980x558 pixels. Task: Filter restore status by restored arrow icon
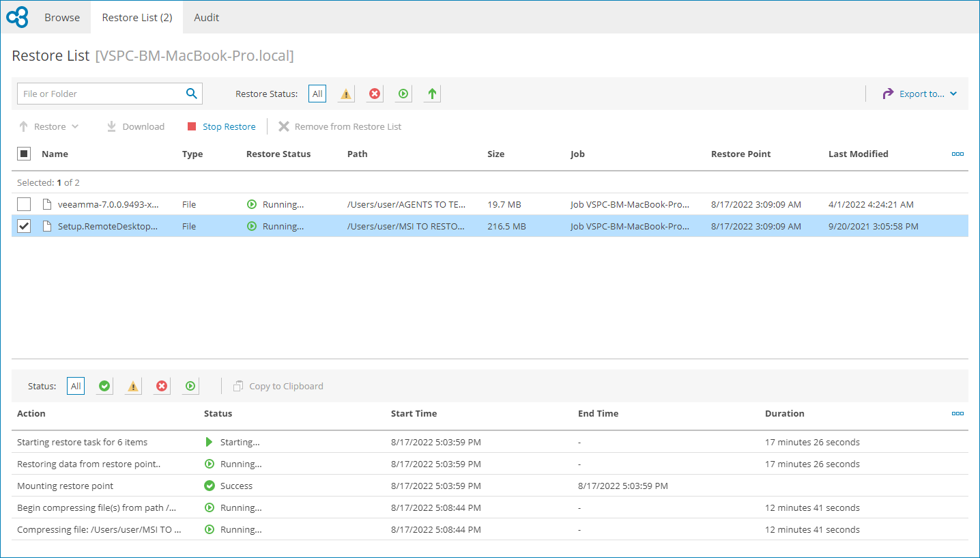click(x=431, y=94)
